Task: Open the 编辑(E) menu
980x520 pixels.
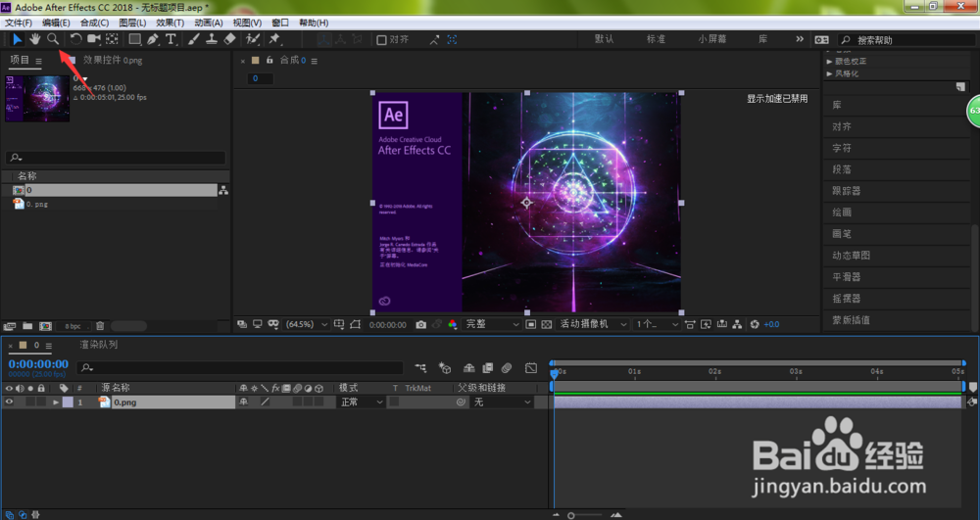Action: (x=56, y=23)
